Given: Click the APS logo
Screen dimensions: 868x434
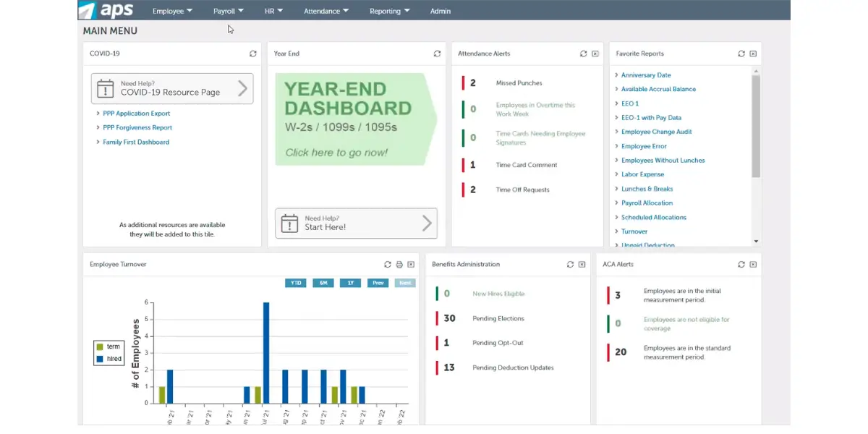Looking at the screenshot, I should coord(106,10).
